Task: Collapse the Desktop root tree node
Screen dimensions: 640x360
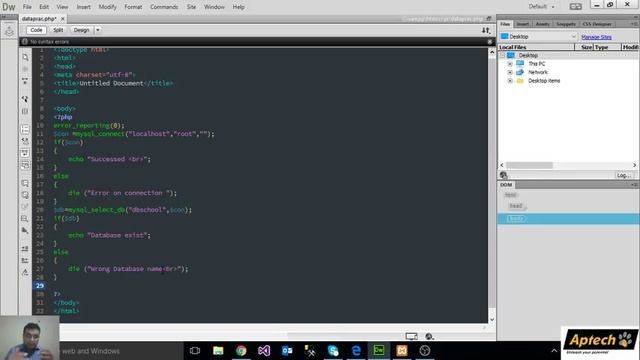Action: coord(502,55)
